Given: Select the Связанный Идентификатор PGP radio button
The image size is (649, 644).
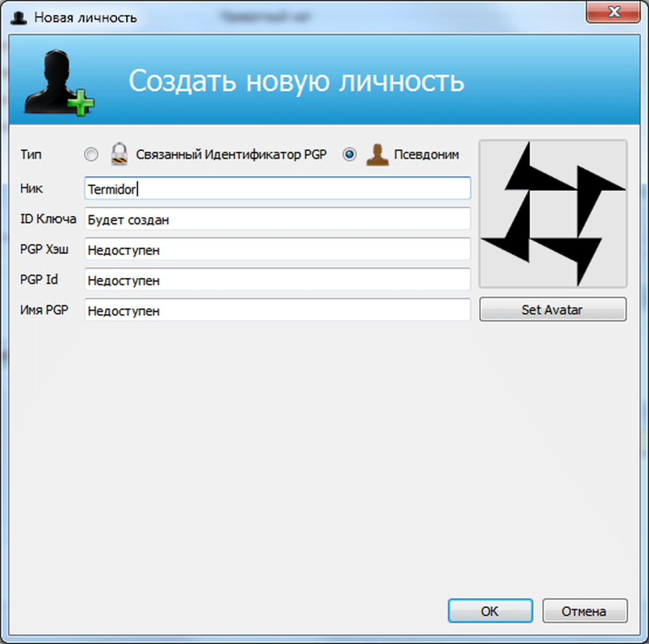Looking at the screenshot, I should point(91,154).
